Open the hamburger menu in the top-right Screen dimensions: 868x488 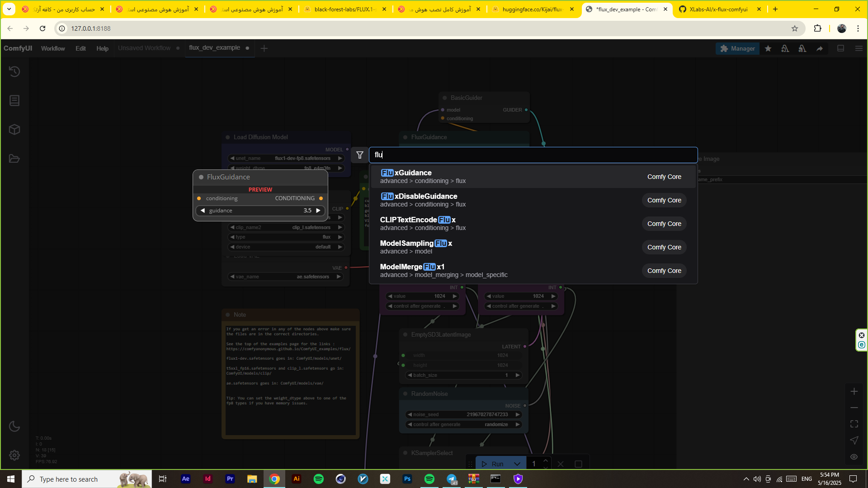click(x=859, y=48)
